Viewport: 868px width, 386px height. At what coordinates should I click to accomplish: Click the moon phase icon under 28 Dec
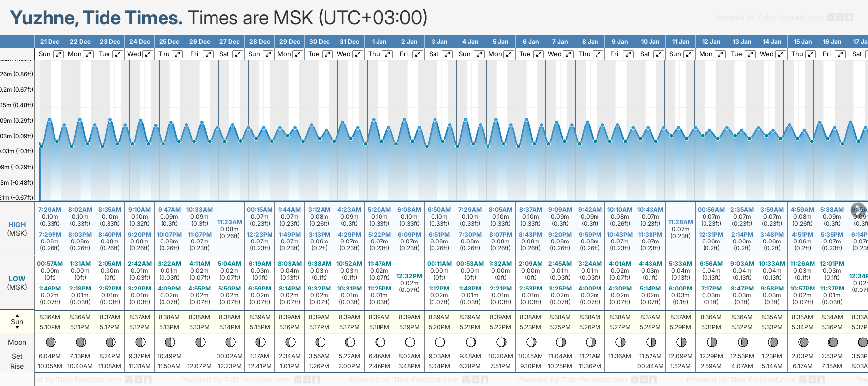(x=260, y=342)
